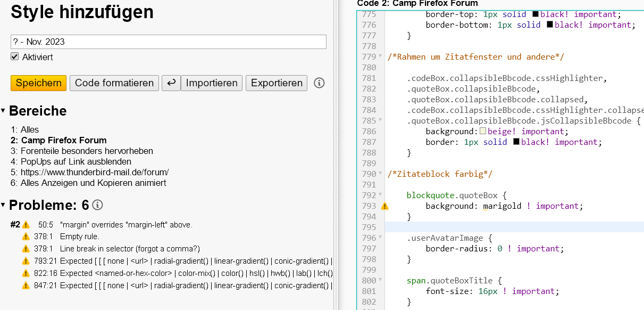Click the undo arrow button
This screenshot has width=644, height=310.
click(x=171, y=83)
